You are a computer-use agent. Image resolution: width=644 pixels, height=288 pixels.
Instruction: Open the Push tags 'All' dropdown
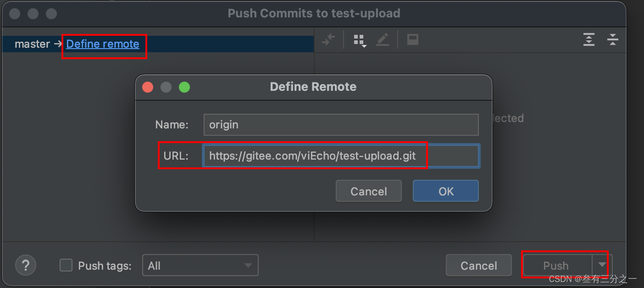tap(200, 266)
